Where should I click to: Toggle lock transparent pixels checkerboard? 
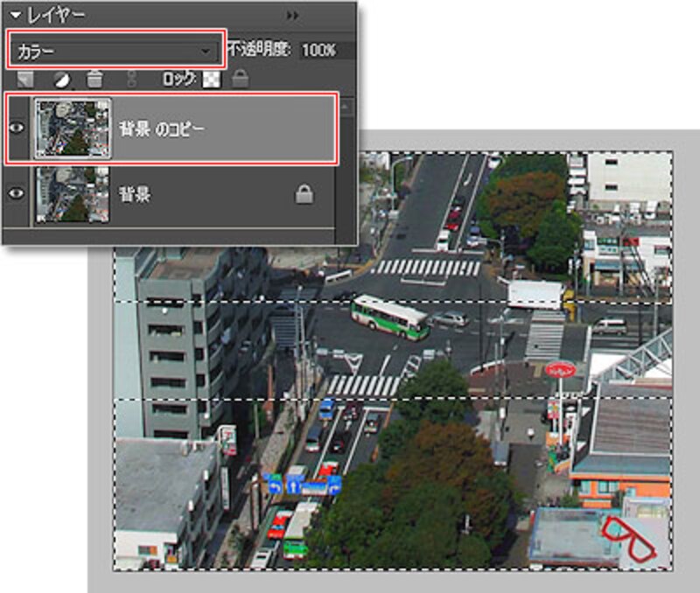click(211, 80)
